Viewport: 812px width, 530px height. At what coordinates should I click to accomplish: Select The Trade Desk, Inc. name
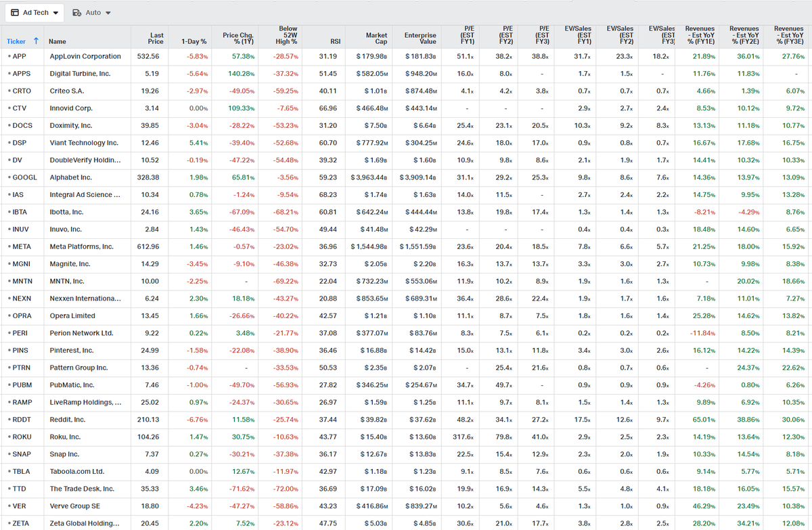[x=82, y=489]
